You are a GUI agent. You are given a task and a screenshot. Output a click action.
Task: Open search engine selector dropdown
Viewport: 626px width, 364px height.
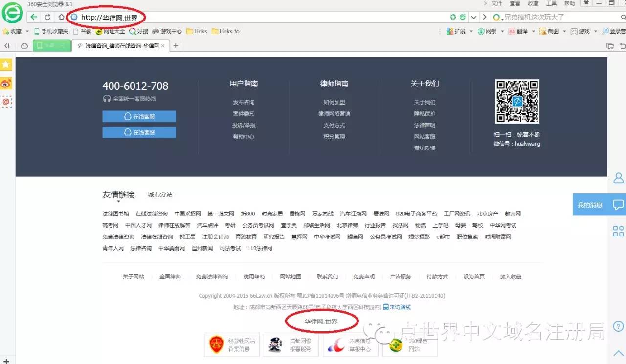pyautogui.click(x=497, y=17)
